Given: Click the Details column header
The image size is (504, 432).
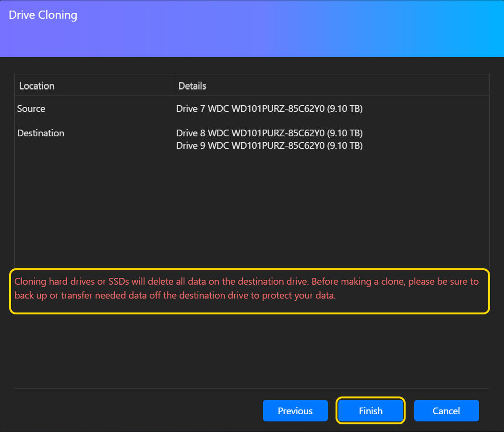Looking at the screenshot, I should point(192,86).
